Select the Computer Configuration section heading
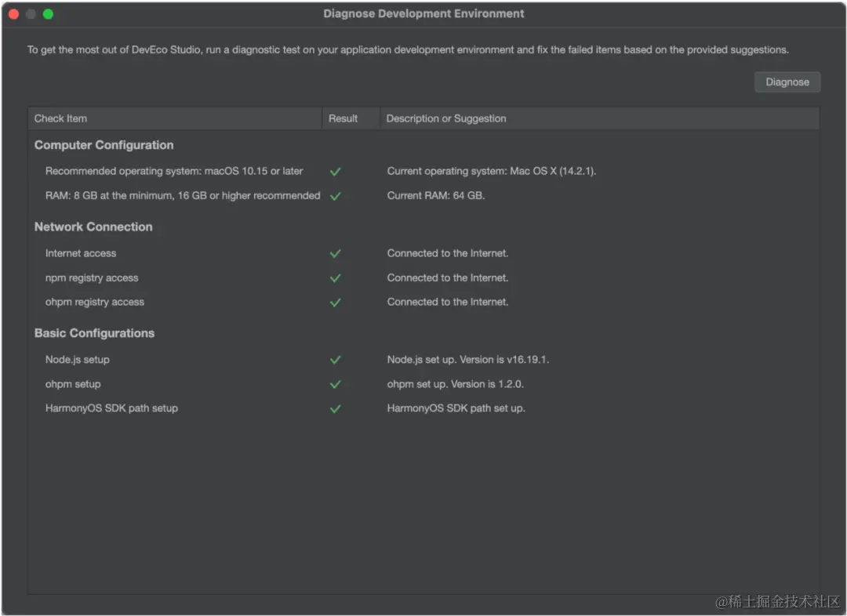This screenshot has width=847, height=616. click(x=104, y=145)
